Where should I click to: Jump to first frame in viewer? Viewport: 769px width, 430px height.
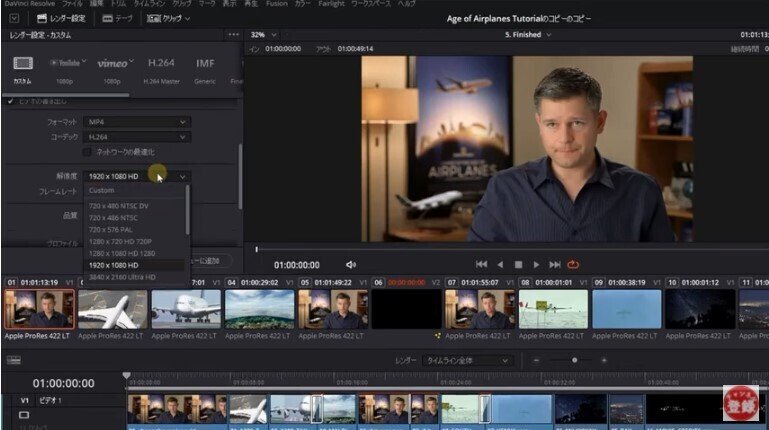[x=481, y=265]
